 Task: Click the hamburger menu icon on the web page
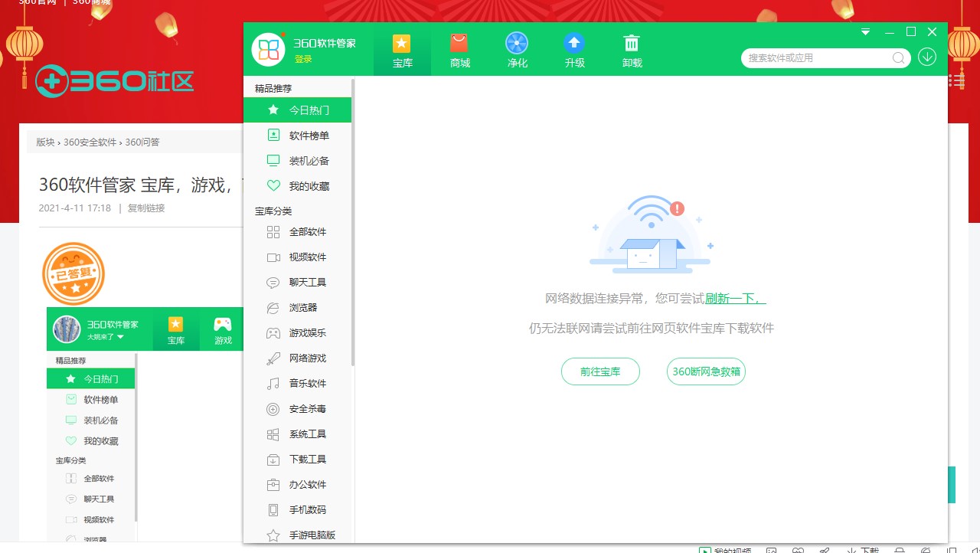pyautogui.click(x=956, y=81)
